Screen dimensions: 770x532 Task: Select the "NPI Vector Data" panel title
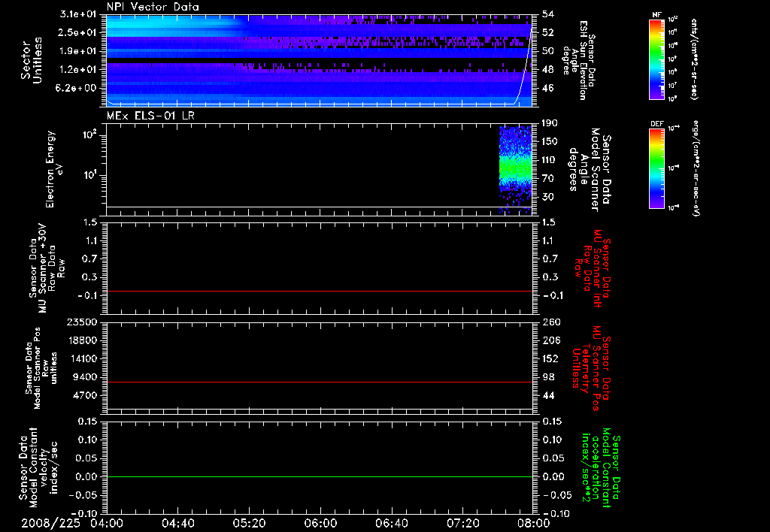153,7
